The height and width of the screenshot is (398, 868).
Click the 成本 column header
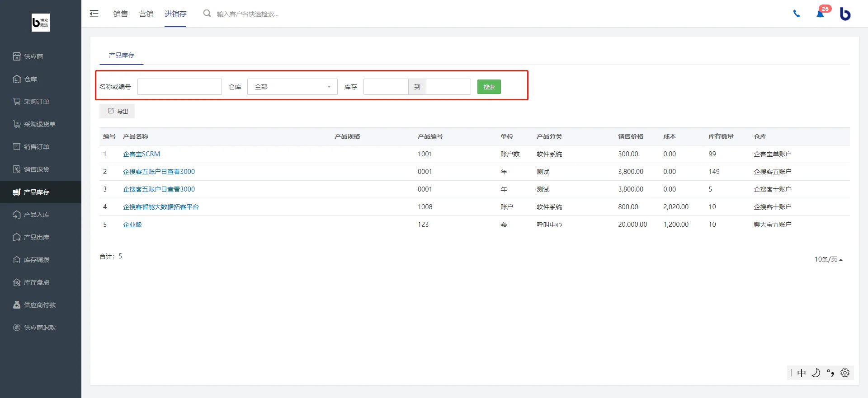pyautogui.click(x=670, y=136)
